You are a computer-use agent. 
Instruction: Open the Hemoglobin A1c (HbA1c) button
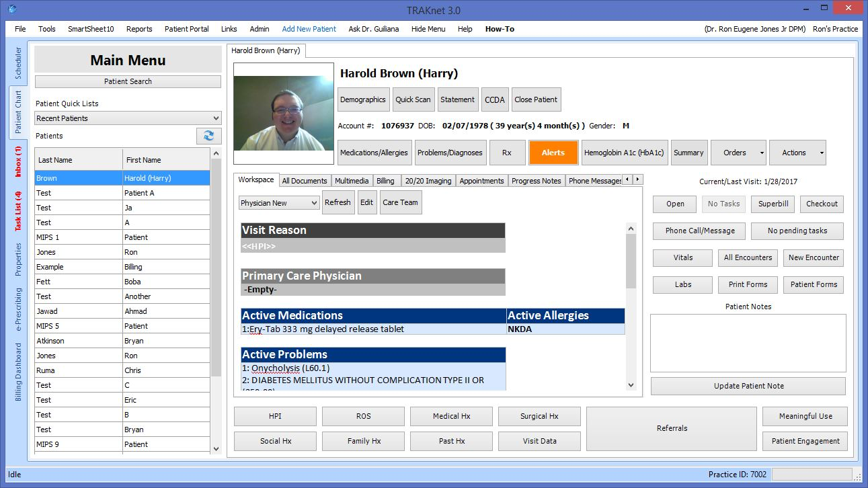[624, 153]
